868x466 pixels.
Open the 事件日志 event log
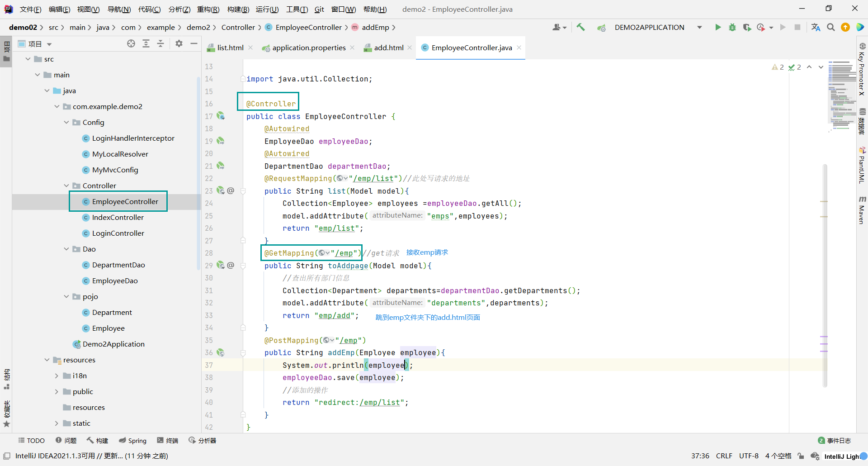coord(835,440)
